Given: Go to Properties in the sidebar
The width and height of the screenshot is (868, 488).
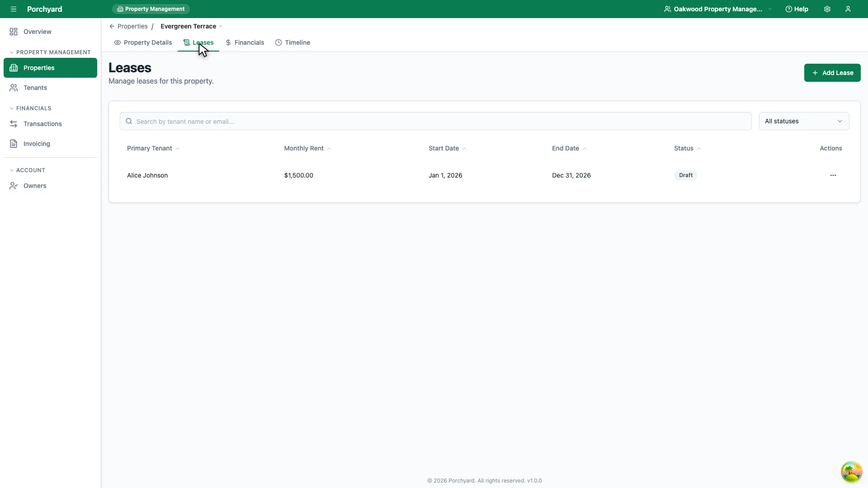Looking at the screenshot, I should [x=50, y=68].
